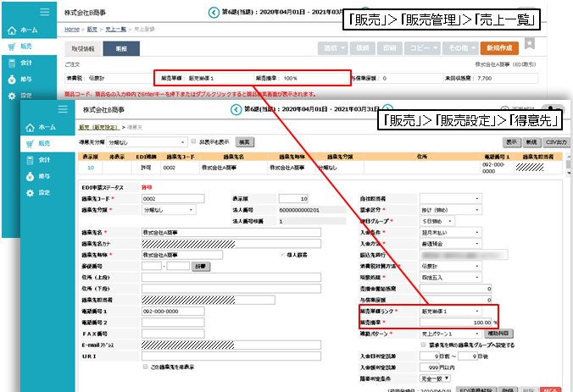Open the 販売 cart icon in the top sidebar
The height and width of the screenshot is (392, 573).
pyautogui.click(x=11, y=47)
